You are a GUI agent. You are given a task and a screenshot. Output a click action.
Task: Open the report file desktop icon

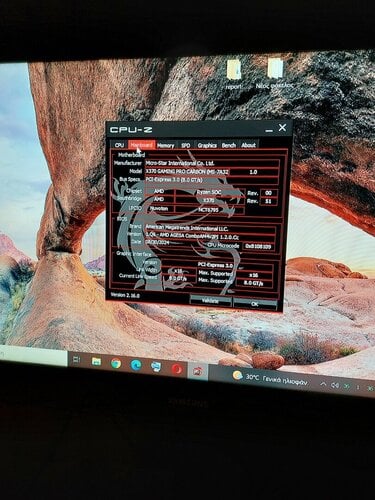(x=234, y=74)
